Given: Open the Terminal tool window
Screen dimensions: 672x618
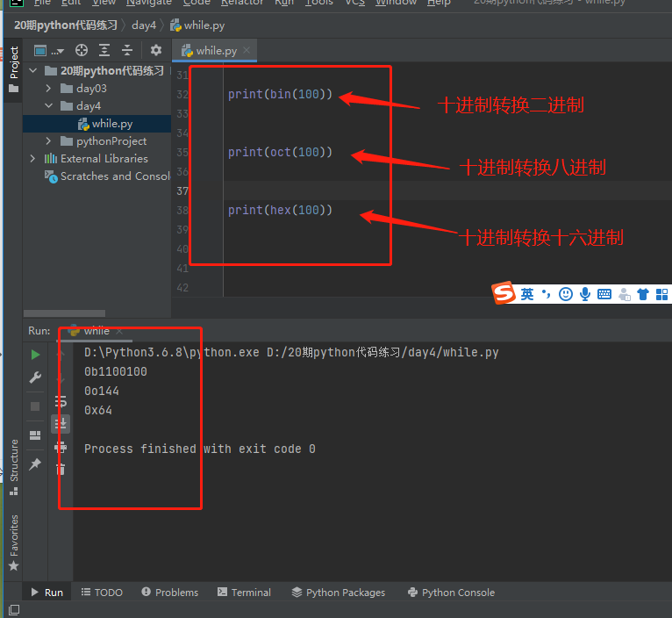Looking at the screenshot, I should pos(244,593).
